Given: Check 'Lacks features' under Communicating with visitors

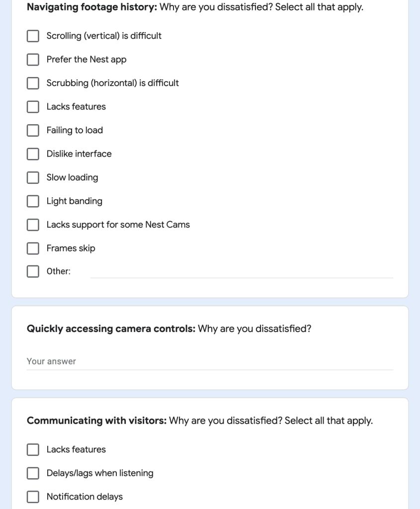Looking at the screenshot, I should [x=33, y=450].
